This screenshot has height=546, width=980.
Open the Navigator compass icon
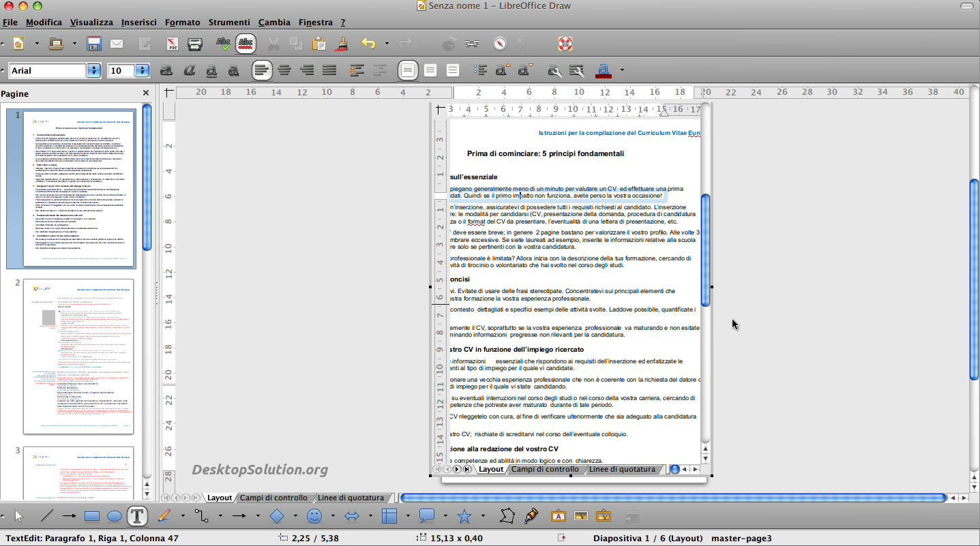tap(501, 44)
